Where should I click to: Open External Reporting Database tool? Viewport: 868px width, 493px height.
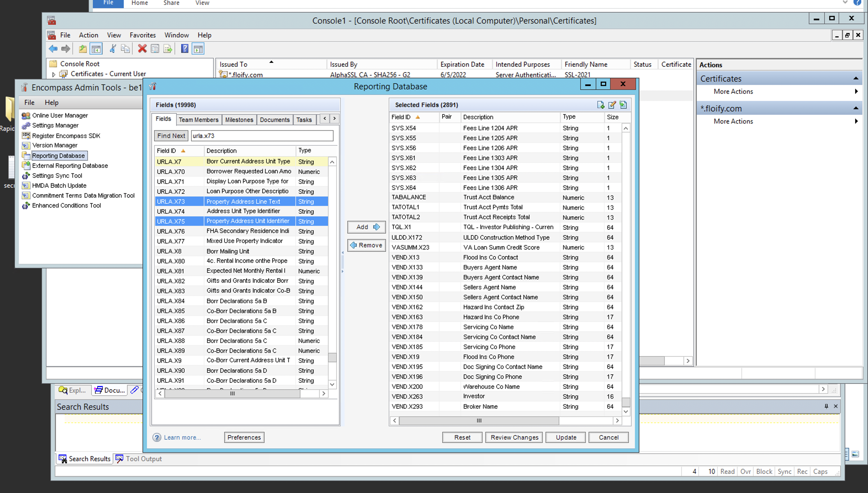70,166
